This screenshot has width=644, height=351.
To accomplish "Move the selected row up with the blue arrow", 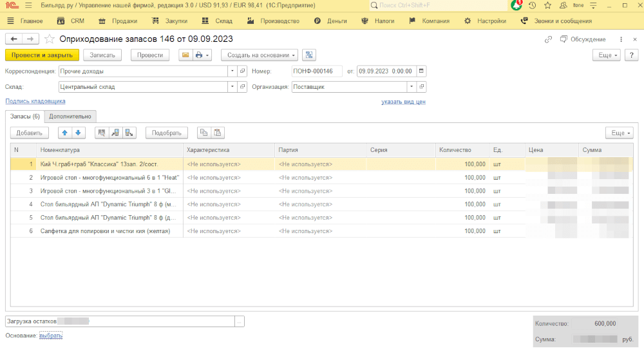I will pyautogui.click(x=64, y=133).
